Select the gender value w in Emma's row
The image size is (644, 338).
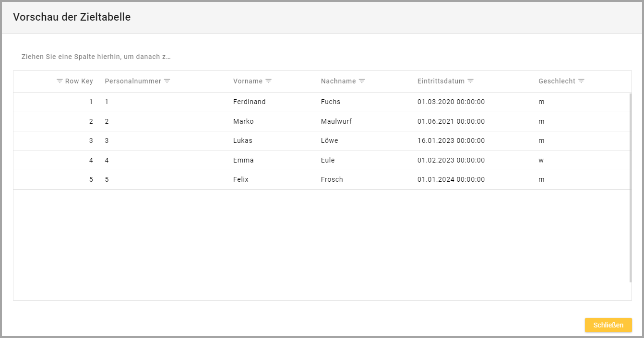click(x=541, y=160)
